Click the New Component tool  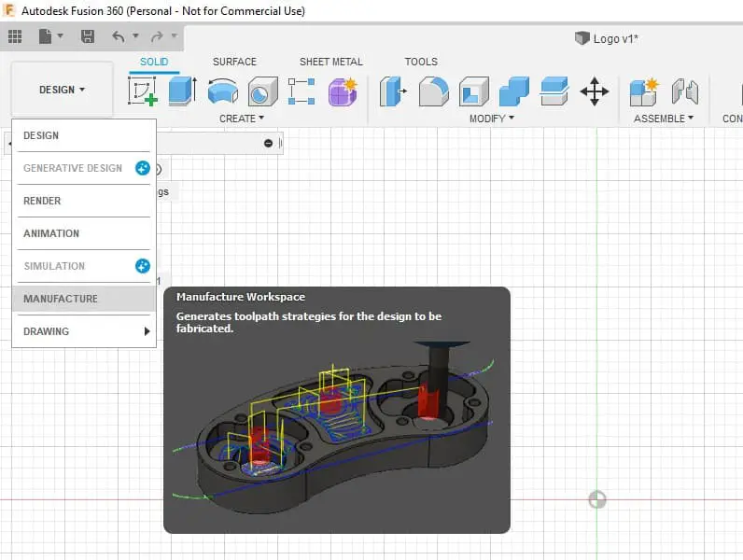coord(644,91)
